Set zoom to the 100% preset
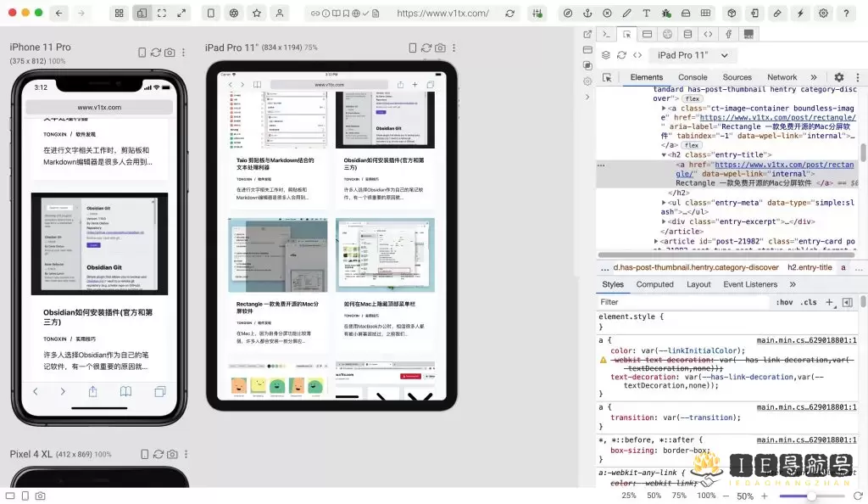Image resolution: width=868 pixels, height=504 pixels. click(x=706, y=496)
